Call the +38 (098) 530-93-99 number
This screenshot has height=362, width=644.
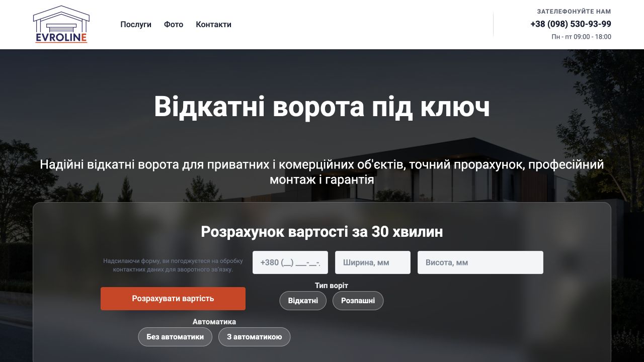click(x=571, y=24)
